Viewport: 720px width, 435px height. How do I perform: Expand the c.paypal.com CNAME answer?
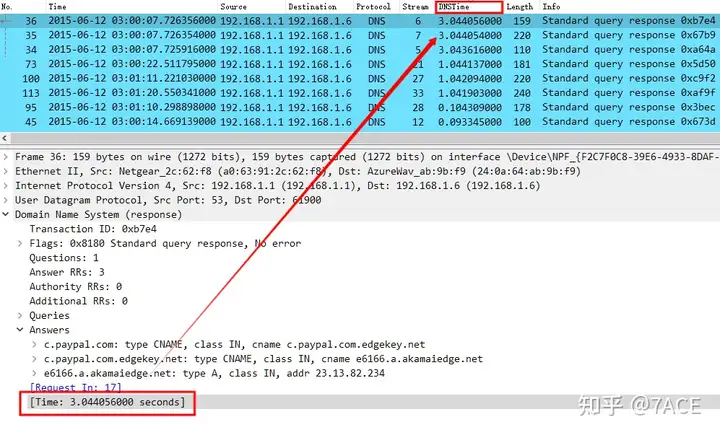[x=34, y=345]
